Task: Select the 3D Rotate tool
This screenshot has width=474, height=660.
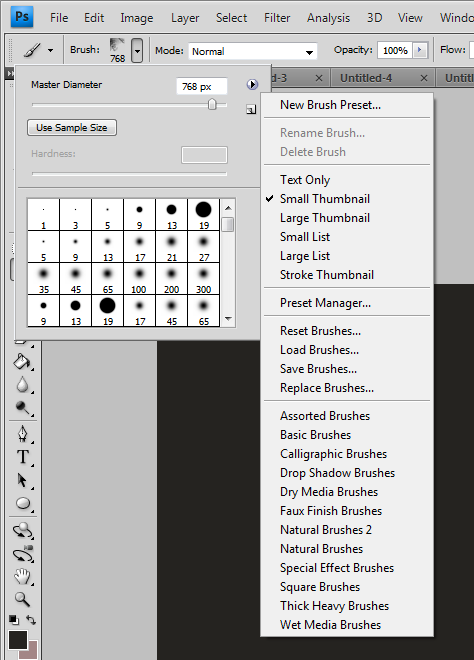Action: [x=23, y=530]
